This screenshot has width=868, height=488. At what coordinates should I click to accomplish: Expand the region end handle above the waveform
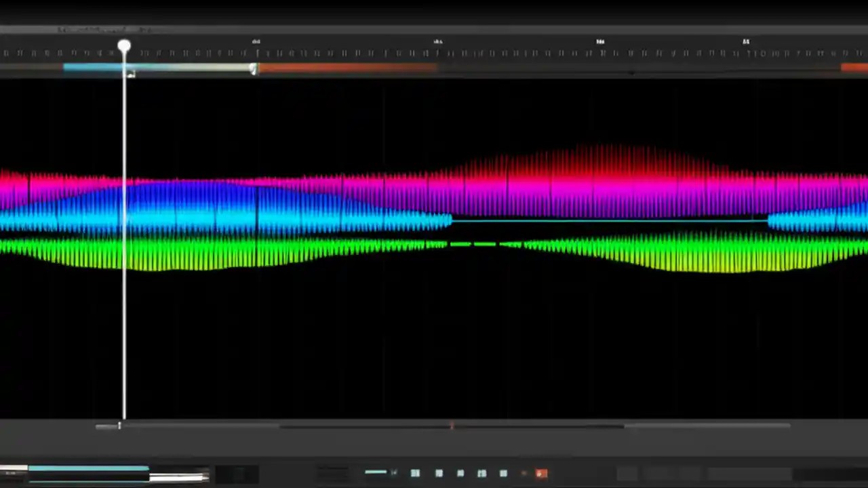point(252,68)
